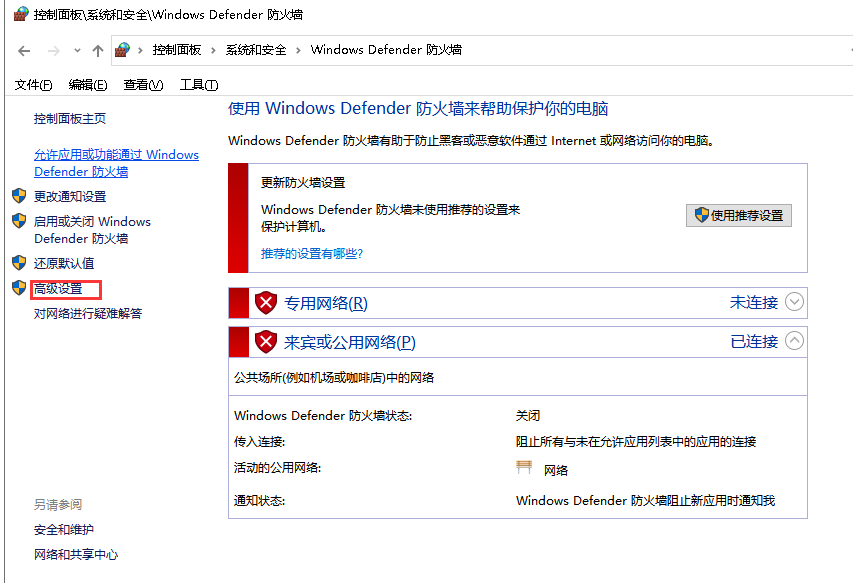Click the firewall icon in the title bar
This screenshot has height=583, width=853.
21,14
